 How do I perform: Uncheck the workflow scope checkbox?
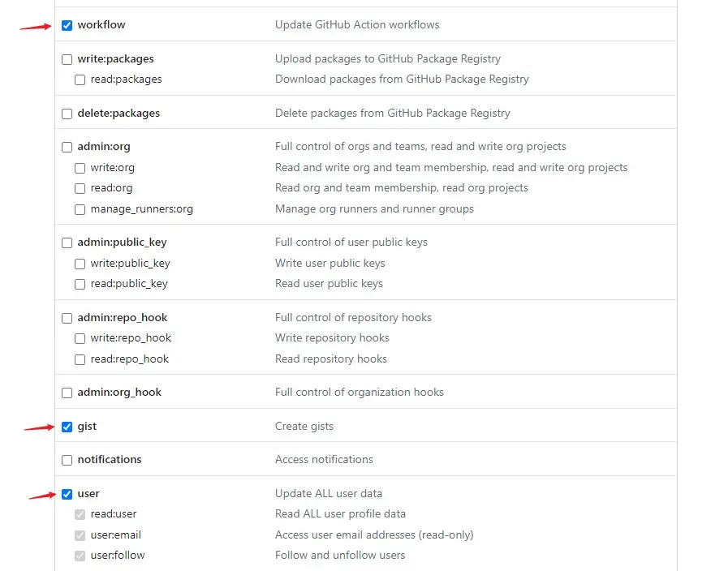(x=67, y=26)
